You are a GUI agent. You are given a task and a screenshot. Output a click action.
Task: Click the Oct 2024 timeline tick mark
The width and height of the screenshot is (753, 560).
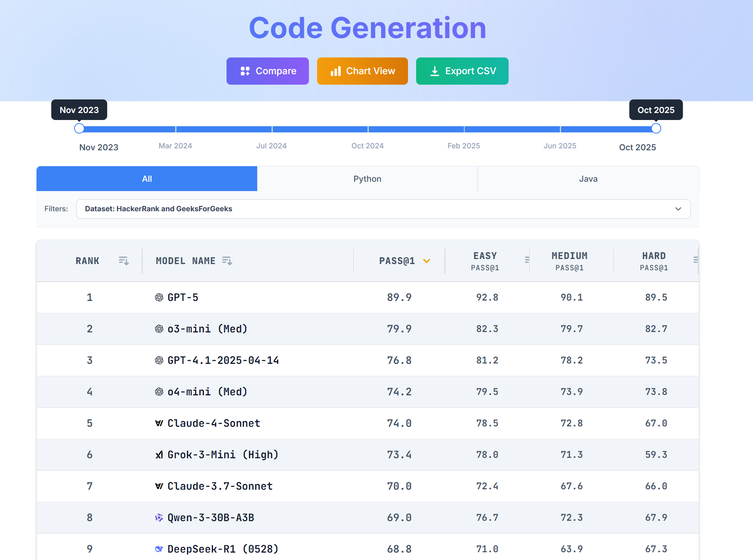368,129
